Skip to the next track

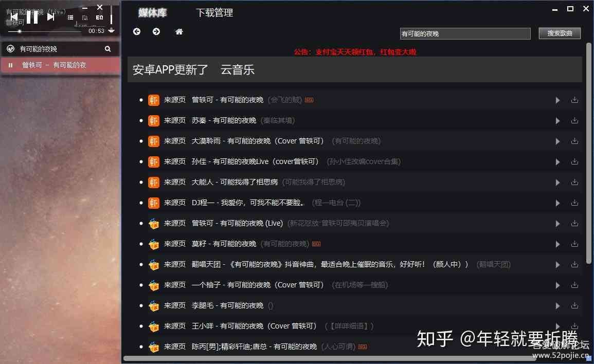(51, 16)
